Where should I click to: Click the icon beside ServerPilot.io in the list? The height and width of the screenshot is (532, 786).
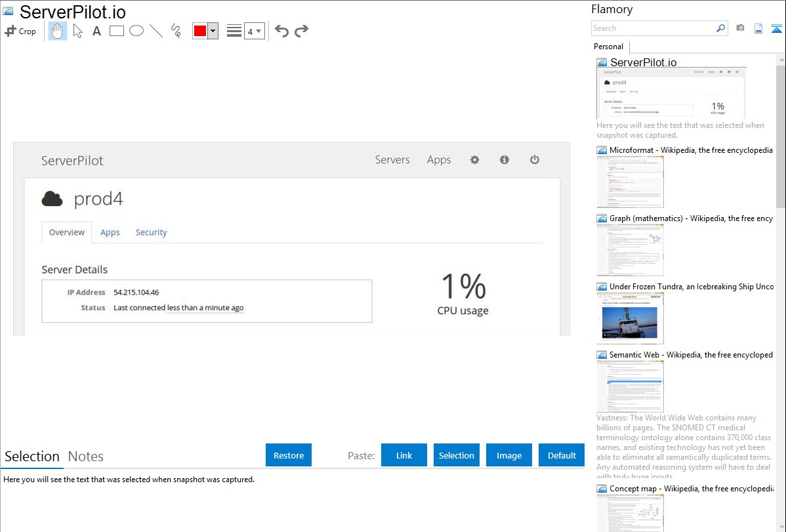click(x=602, y=63)
